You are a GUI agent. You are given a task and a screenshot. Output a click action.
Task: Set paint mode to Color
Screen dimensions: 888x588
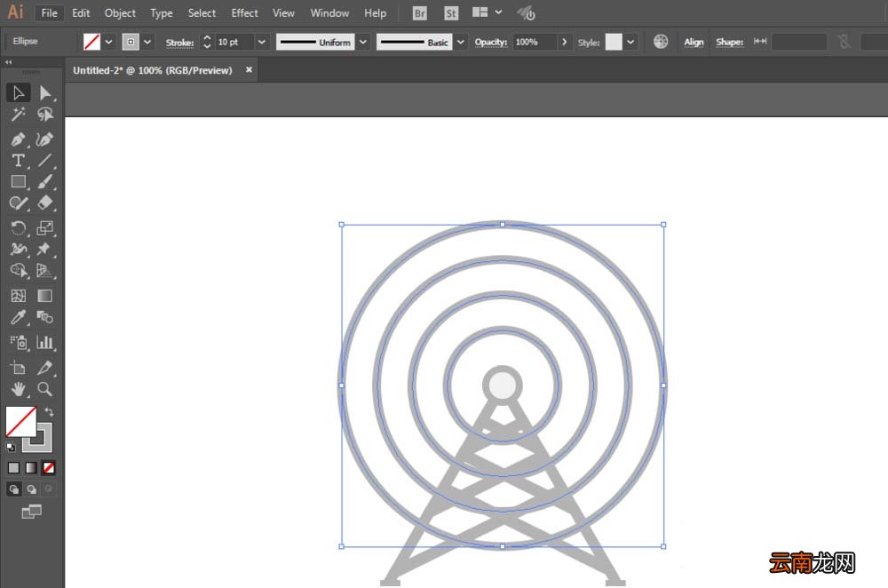coord(13,468)
